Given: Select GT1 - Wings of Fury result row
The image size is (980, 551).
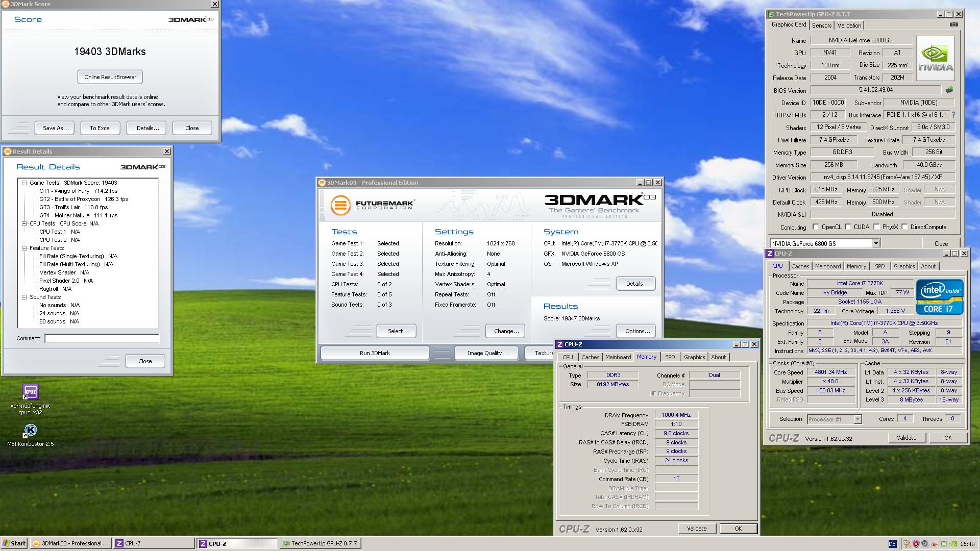Looking at the screenshot, I should click(78, 191).
